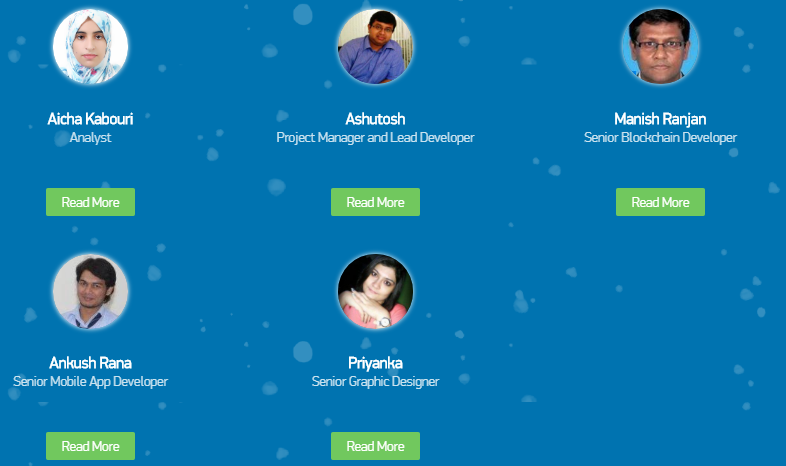Open Read More under Priyanka
Screen dimensions: 786x466
click(375, 446)
